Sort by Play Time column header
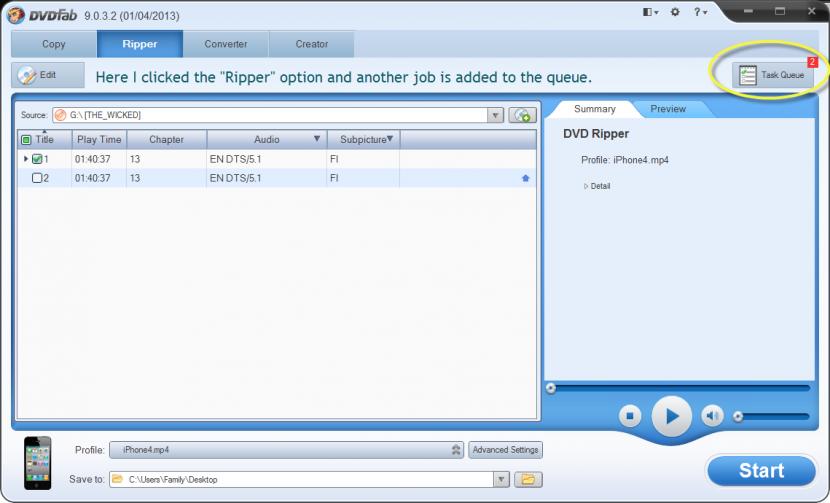Screen dimensions: 830x503 click(x=99, y=140)
